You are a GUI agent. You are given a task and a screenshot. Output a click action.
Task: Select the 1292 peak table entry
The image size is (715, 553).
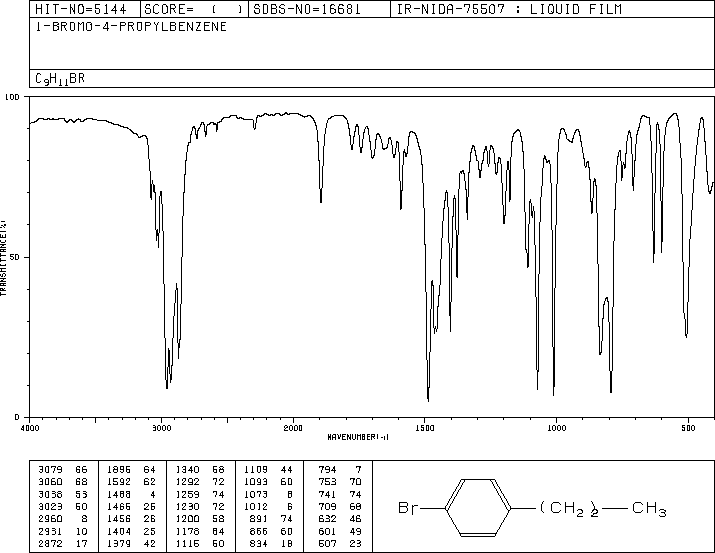point(187,482)
